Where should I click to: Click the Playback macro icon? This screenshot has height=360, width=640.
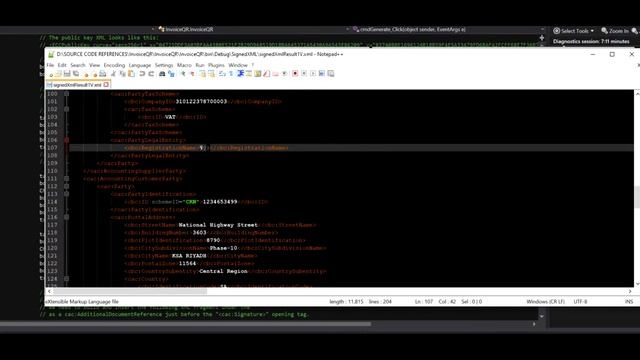[313, 74]
